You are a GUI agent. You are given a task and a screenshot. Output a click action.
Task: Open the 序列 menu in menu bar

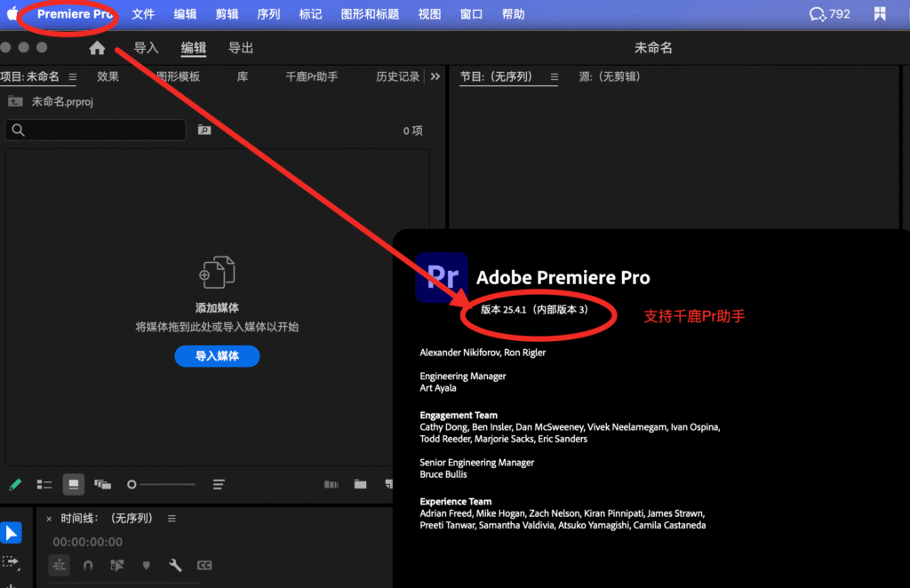click(268, 14)
